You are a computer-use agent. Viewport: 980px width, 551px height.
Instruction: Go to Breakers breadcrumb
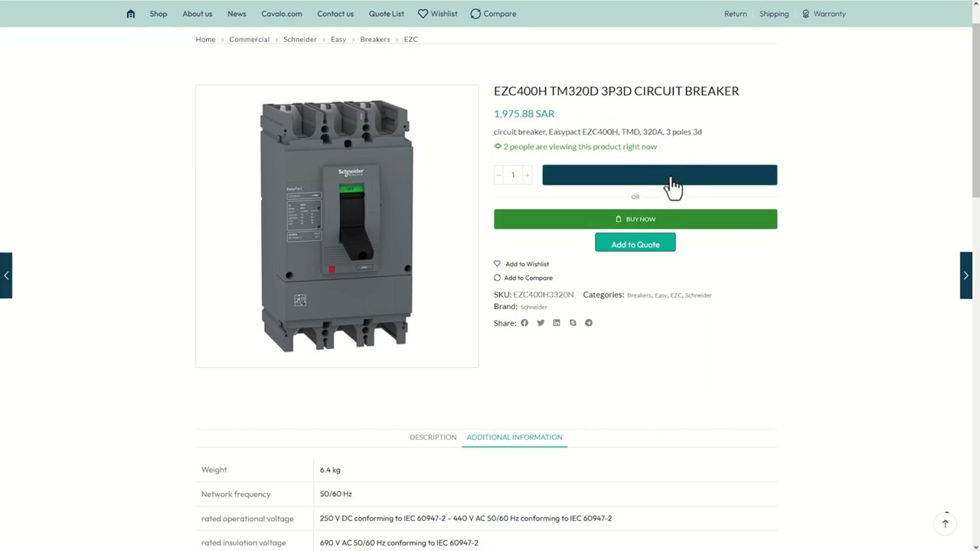tap(375, 39)
